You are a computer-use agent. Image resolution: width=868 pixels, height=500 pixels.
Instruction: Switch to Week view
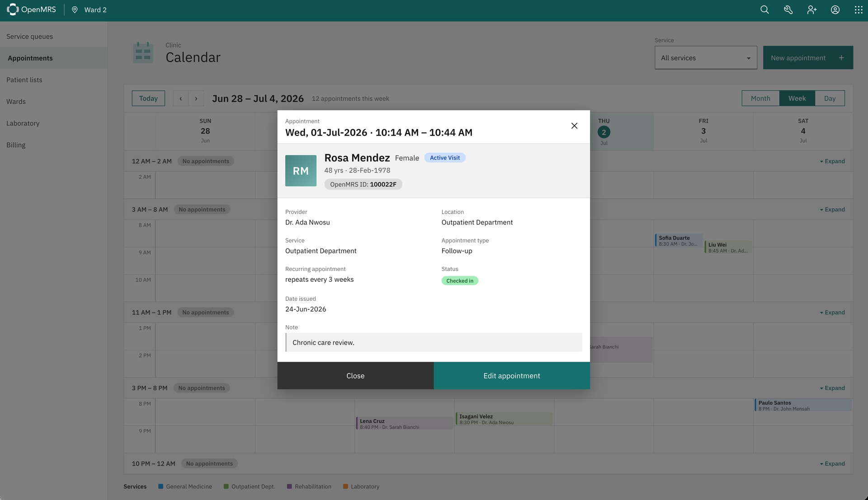797,98
